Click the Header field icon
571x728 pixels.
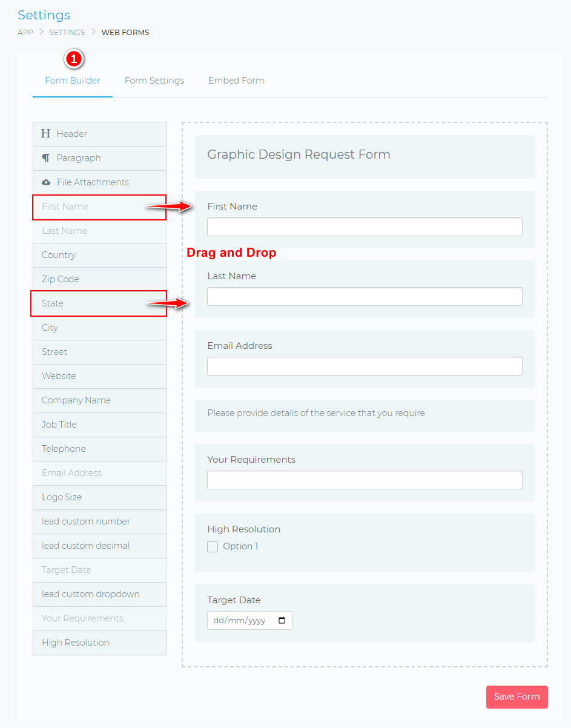(x=46, y=134)
